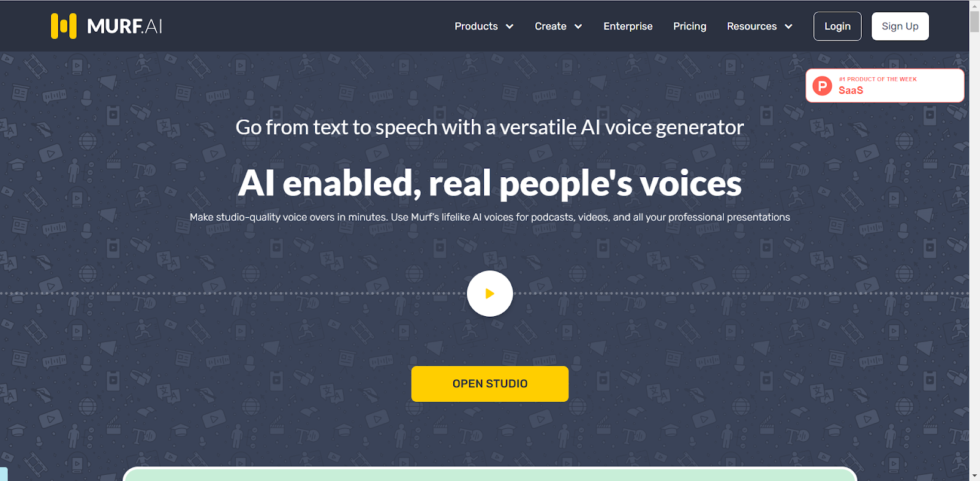Click the yellow Murf logo icon
980x481 pixels.
click(64, 26)
